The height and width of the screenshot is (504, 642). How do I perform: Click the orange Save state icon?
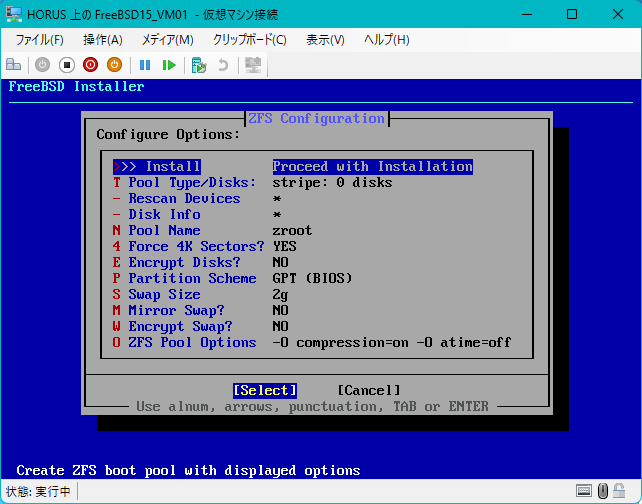(114, 65)
